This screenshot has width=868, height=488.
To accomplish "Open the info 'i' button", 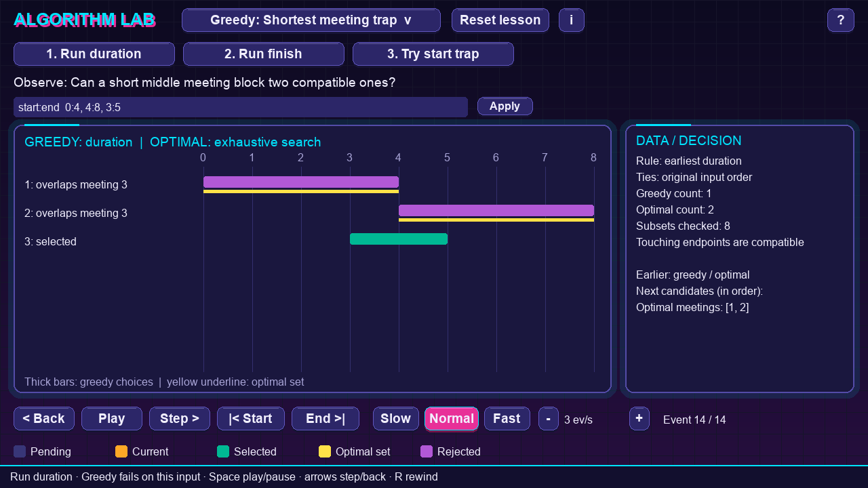I will [571, 20].
